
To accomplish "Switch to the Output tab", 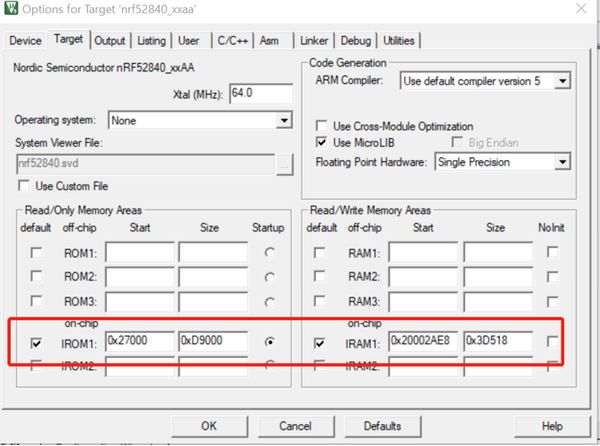I will [x=109, y=41].
